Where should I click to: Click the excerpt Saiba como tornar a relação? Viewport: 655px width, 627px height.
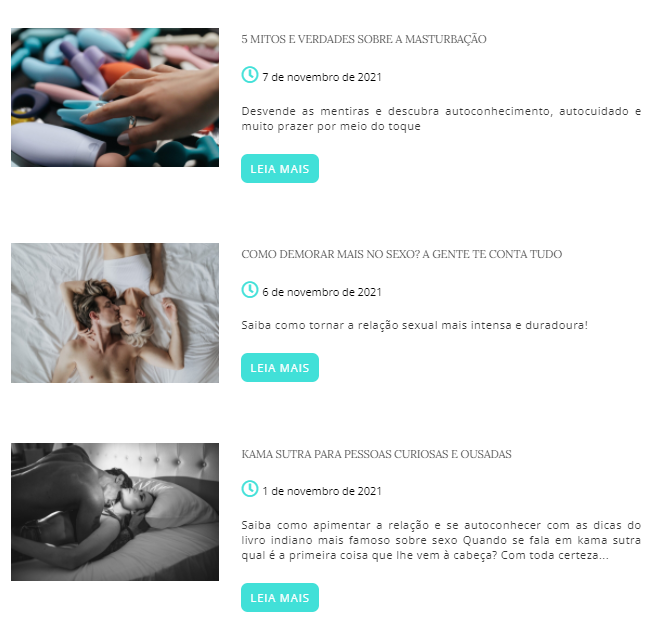(x=414, y=325)
